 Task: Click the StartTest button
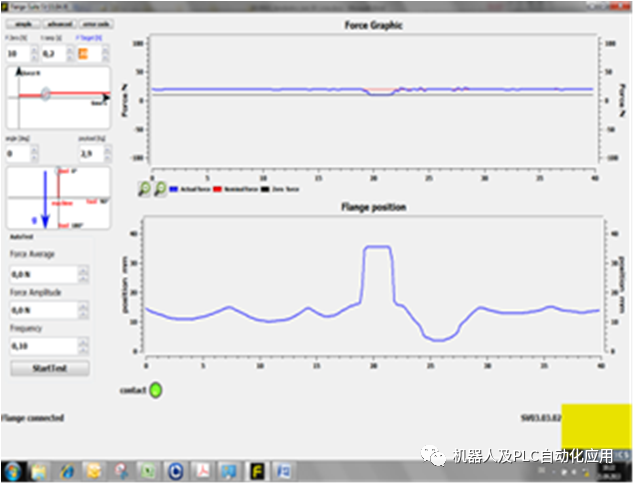50,368
